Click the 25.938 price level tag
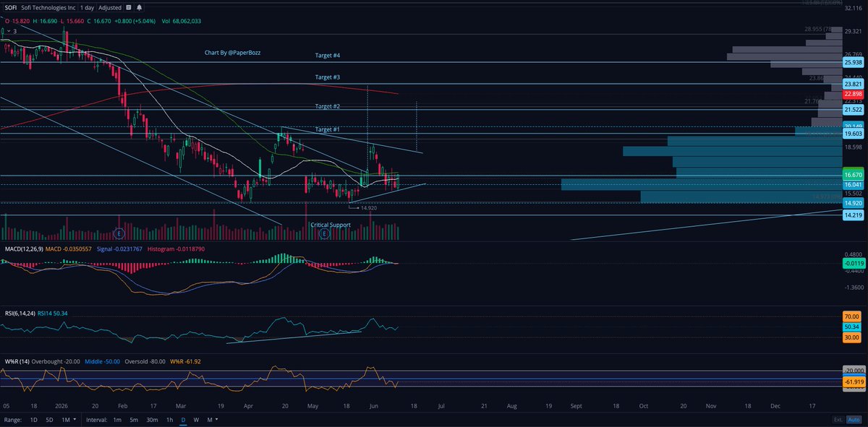This screenshot has width=868, height=427. pyautogui.click(x=853, y=63)
